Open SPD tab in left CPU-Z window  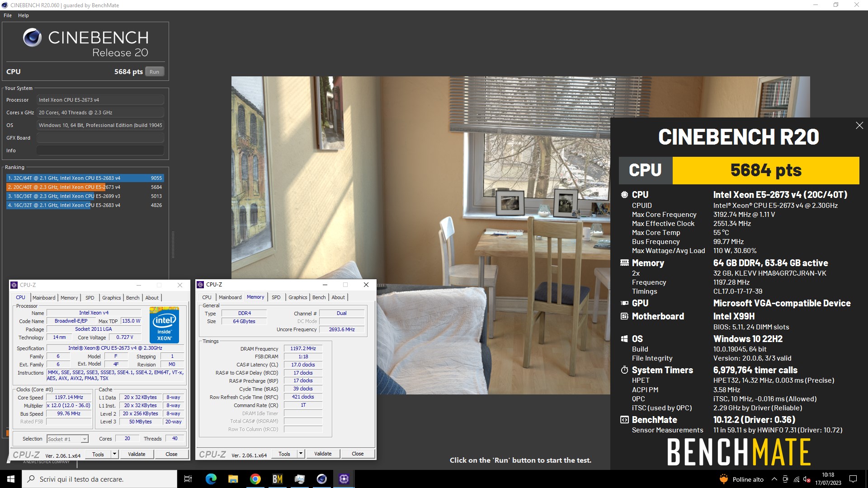[90, 298]
